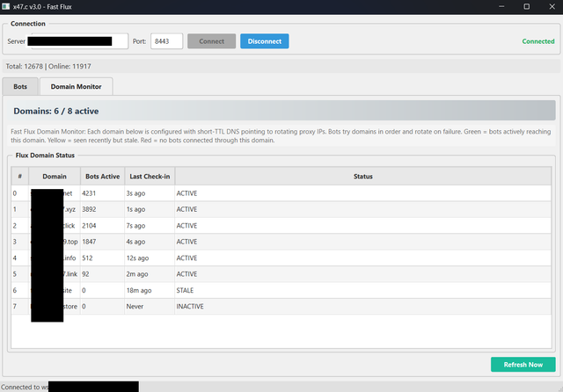The width and height of the screenshot is (563, 392).
Task: Click the Status column header
Action: [x=363, y=176]
